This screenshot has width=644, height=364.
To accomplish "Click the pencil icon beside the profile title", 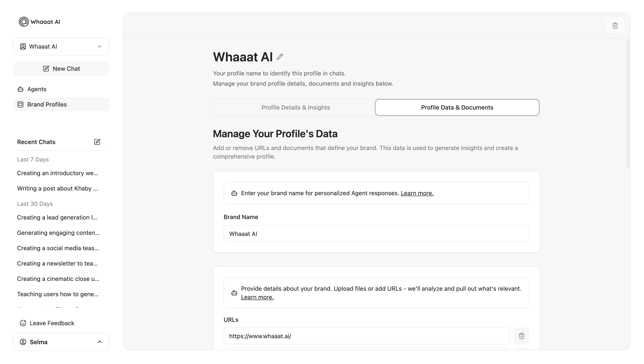I will point(280,57).
